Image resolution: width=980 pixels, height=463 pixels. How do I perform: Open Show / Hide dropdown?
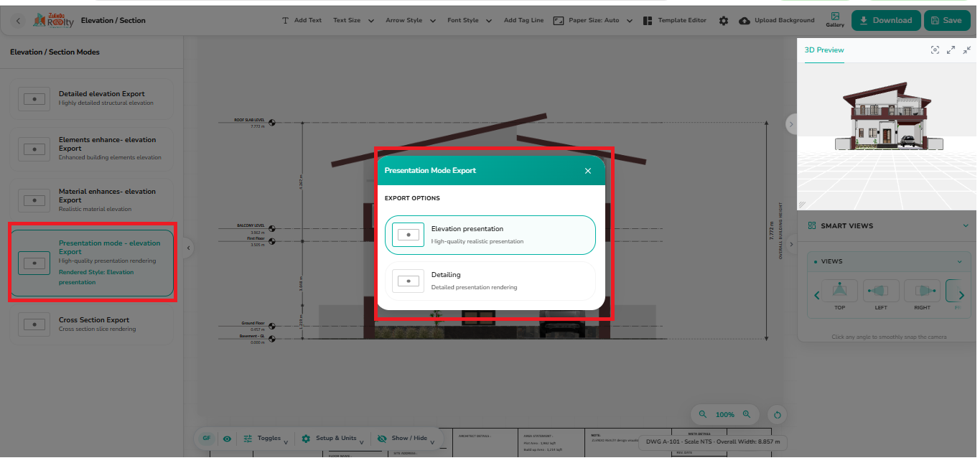(x=406, y=439)
